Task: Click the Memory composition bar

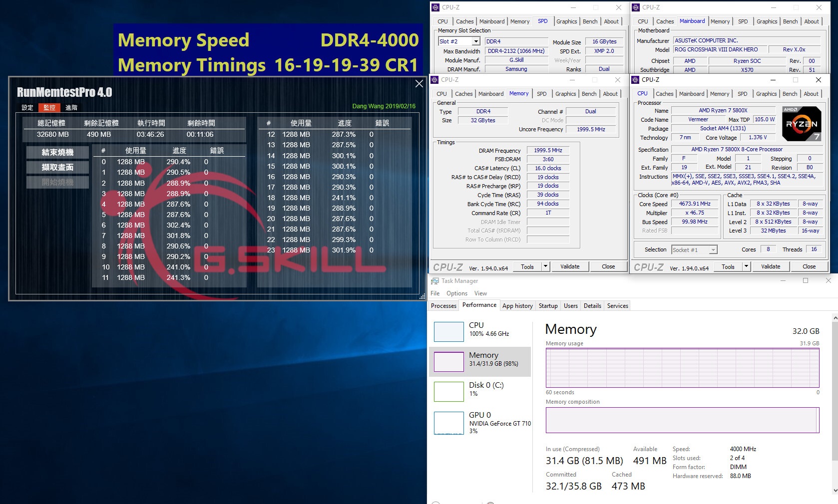Action: click(683, 420)
